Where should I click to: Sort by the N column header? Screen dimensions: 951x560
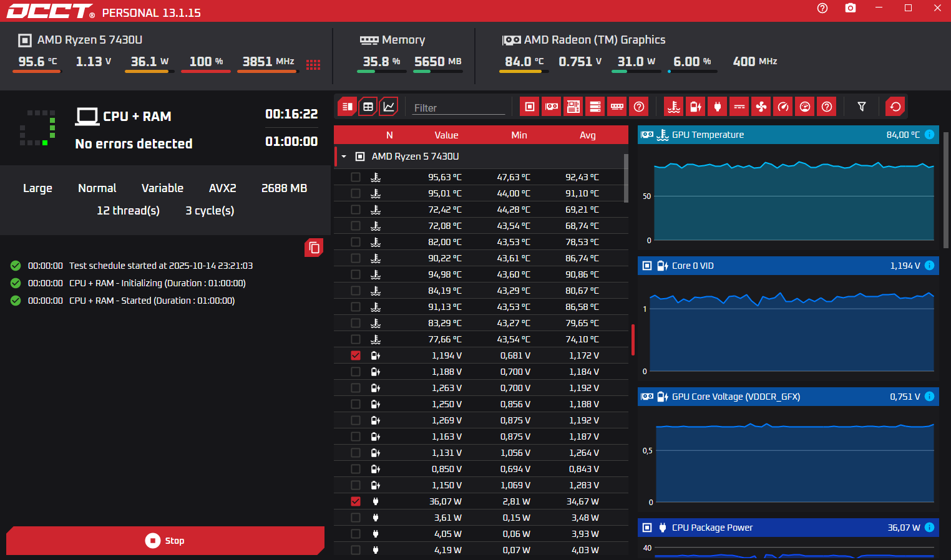[x=389, y=135]
